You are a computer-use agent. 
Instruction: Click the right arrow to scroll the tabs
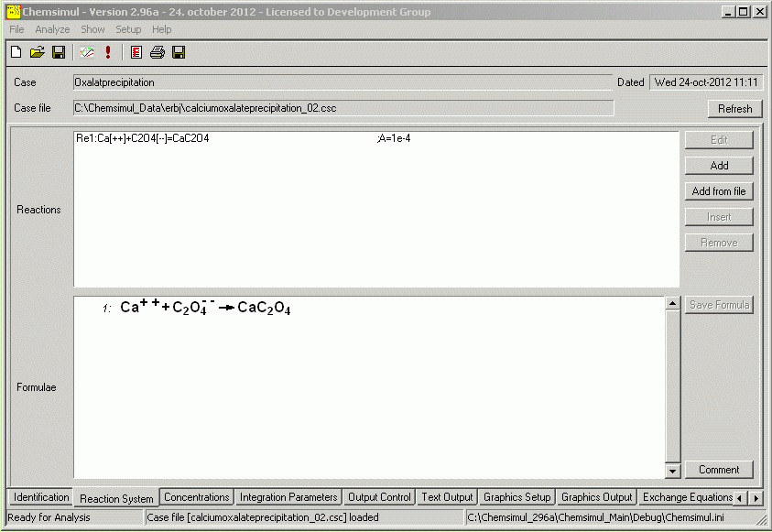756,498
